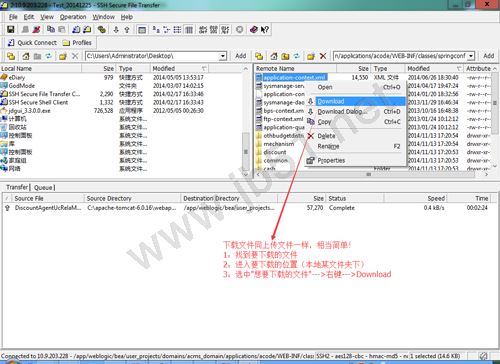Open the Operation menu
Screen dimensions: 500x364
[73, 17]
